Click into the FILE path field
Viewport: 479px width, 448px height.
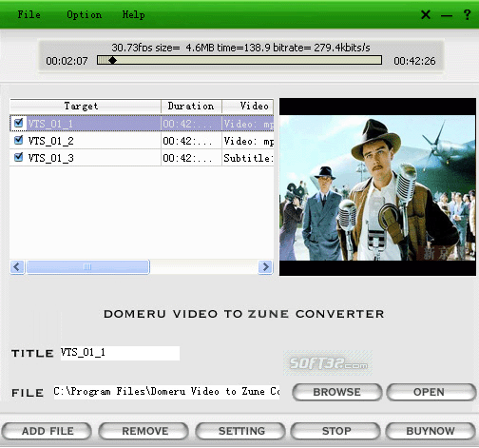[x=166, y=392]
